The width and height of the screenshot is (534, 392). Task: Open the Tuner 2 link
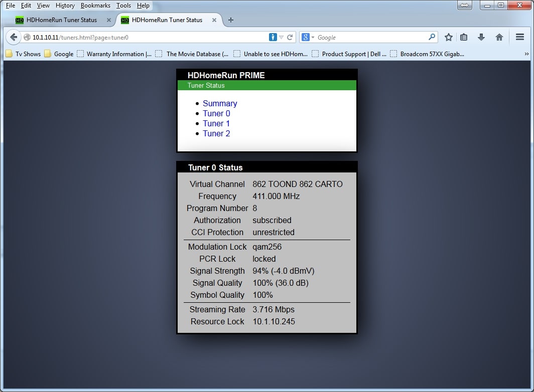pos(216,133)
